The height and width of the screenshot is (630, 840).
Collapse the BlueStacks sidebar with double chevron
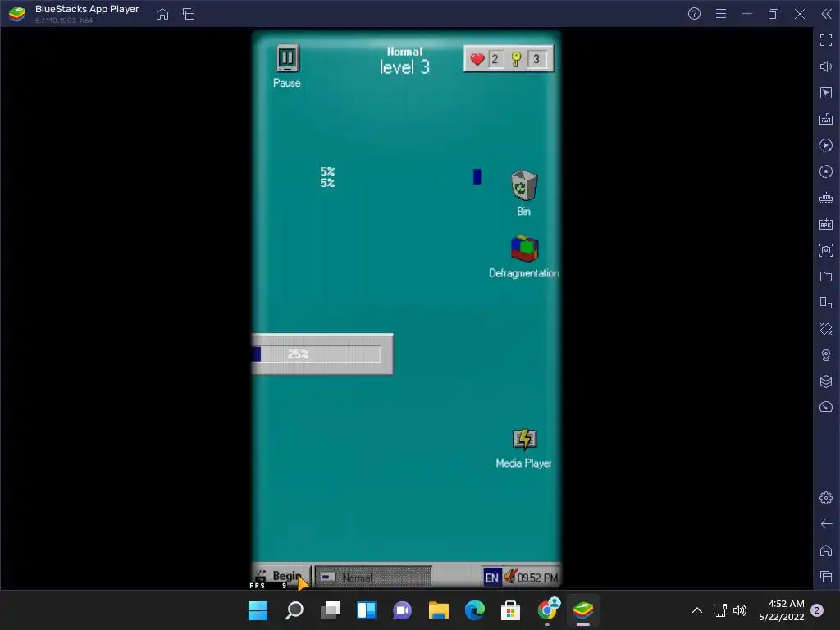[x=827, y=14]
